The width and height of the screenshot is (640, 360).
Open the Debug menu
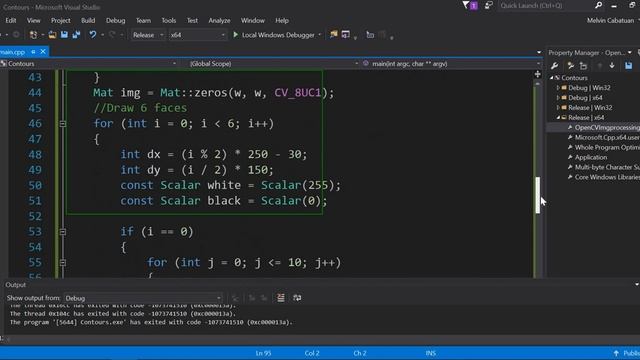click(116, 20)
